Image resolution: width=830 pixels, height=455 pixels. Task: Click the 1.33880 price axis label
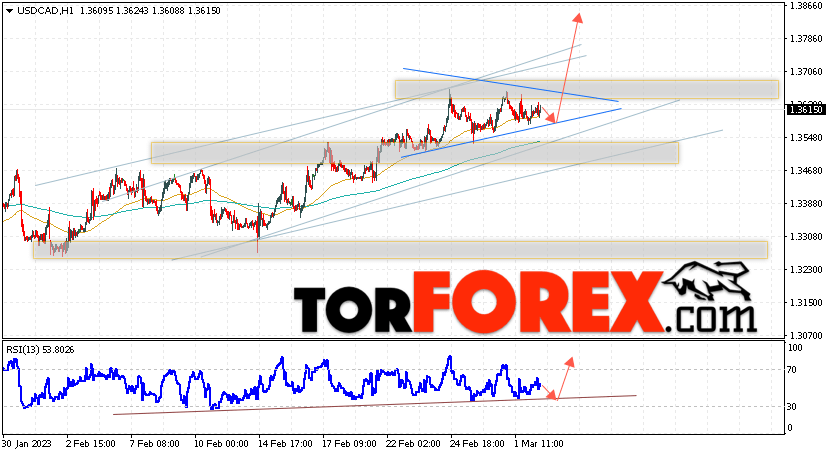point(806,203)
